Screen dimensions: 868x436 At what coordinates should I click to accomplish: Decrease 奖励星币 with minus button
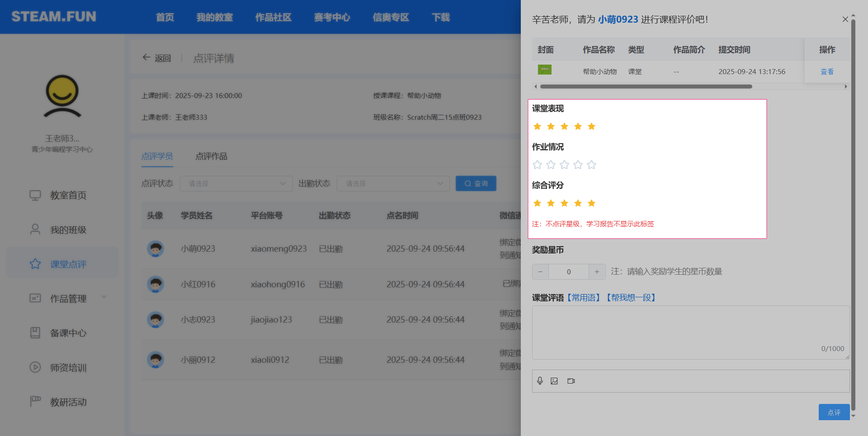pyautogui.click(x=540, y=272)
